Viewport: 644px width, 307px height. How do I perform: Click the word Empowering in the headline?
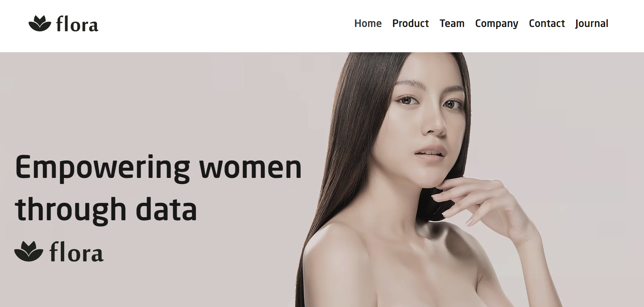tap(103, 168)
